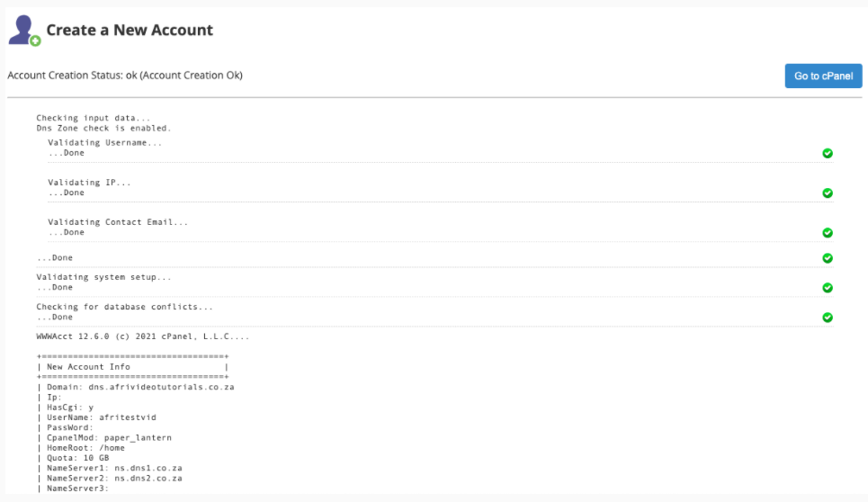The height and width of the screenshot is (502, 868).
Task: Select the Validating Contact Email text line
Action: pos(119,222)
